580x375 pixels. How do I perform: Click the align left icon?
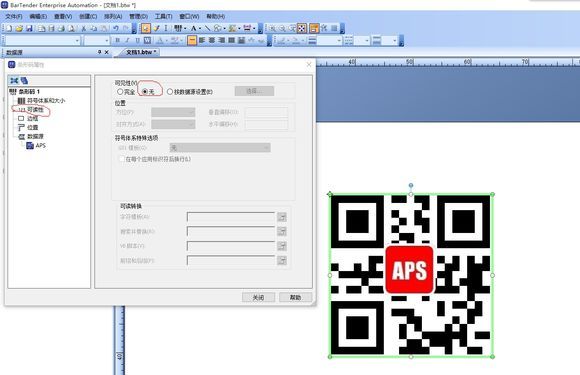point(202,40)
